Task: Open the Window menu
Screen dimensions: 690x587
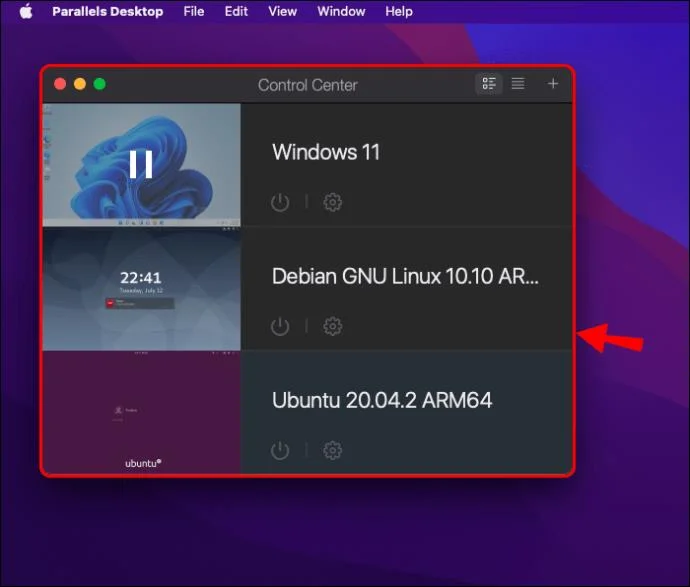Action: 341,11
